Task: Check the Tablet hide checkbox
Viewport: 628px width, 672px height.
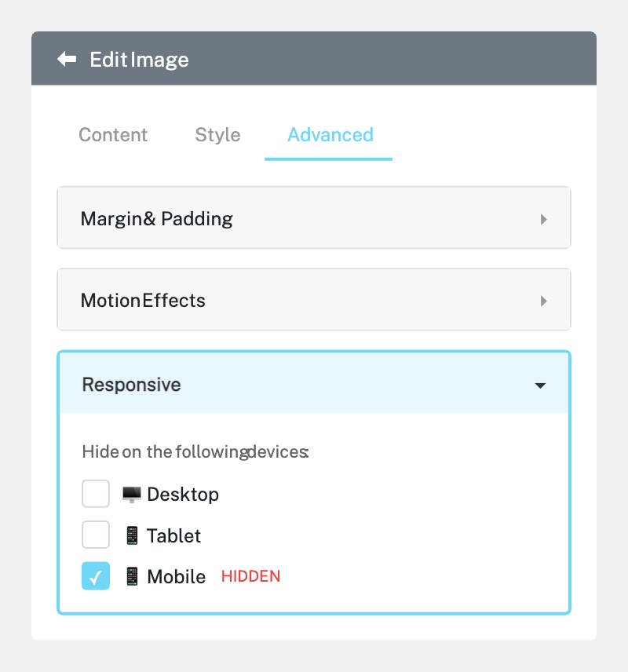Action: point(96,535)
